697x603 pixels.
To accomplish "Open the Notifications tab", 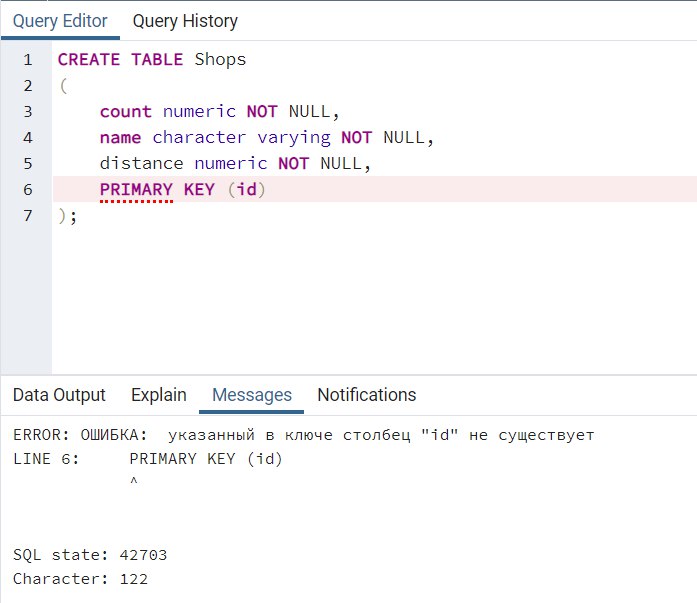I will [x=367, y=395].
